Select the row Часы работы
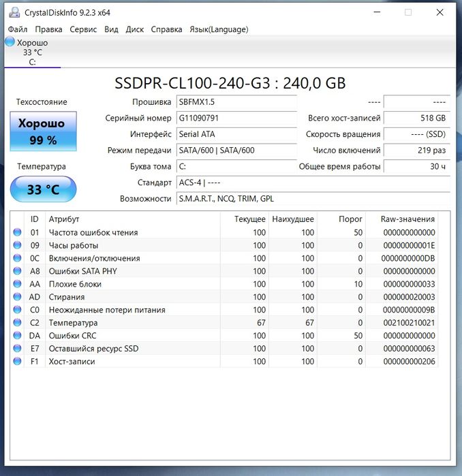 (224, 245)
